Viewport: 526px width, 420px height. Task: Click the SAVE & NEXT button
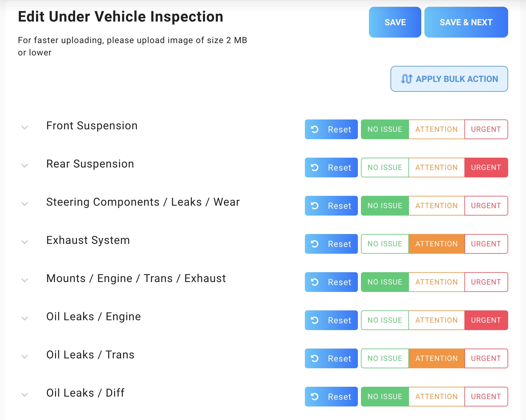(466, 22)
